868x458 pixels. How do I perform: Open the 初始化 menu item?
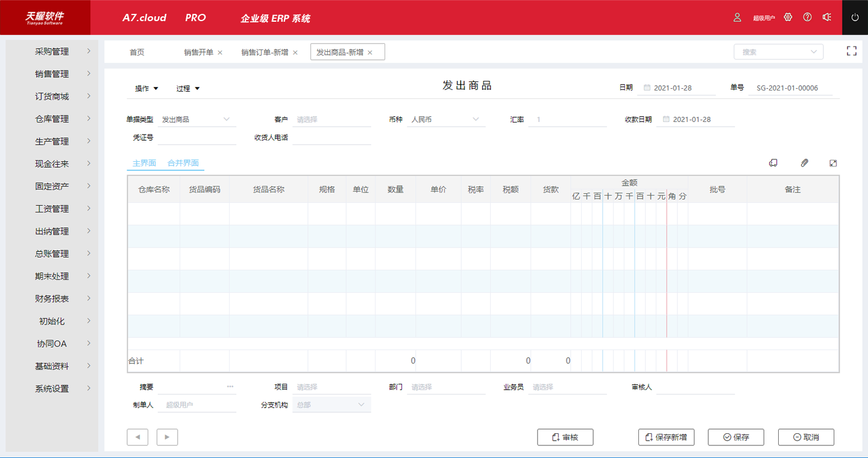(x=52, y=322)
